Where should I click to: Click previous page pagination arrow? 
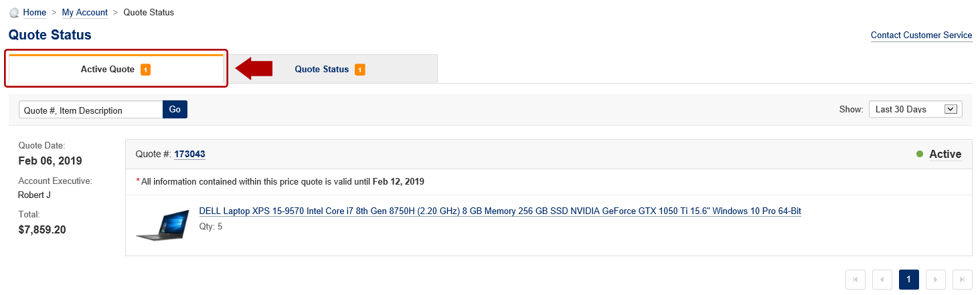(x=882, y=280)
